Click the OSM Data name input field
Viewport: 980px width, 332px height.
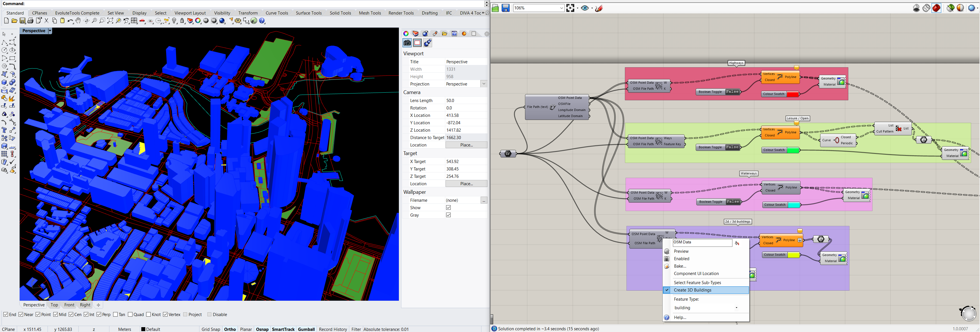coord(702,243)
